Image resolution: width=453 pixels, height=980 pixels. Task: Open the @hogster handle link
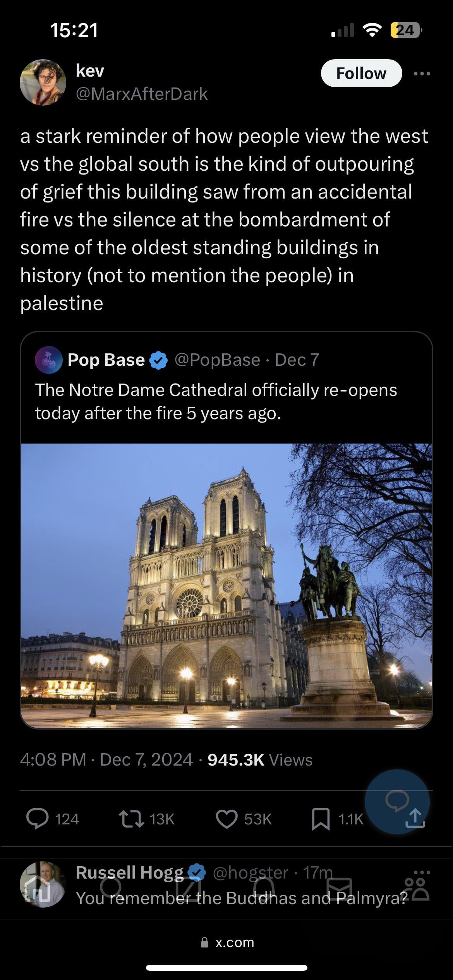pyautogui.click(x=251, y=873)
